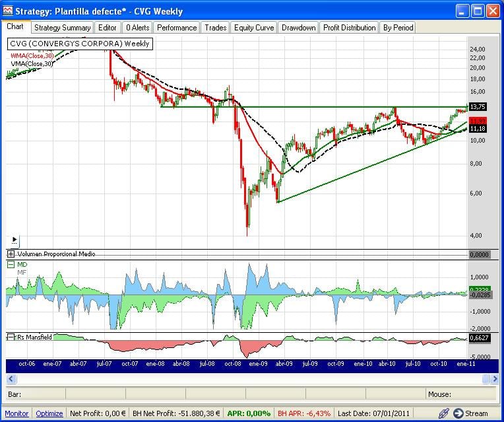
Task: Open the Equity Curve tab
Action: tap(254, 28)
